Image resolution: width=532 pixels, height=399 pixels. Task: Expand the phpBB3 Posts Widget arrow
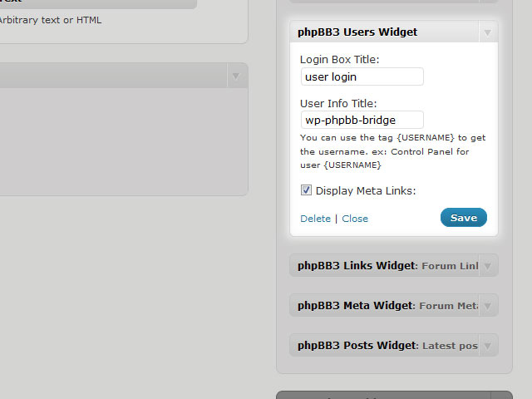pyautogui.click(x=488, y=346)
